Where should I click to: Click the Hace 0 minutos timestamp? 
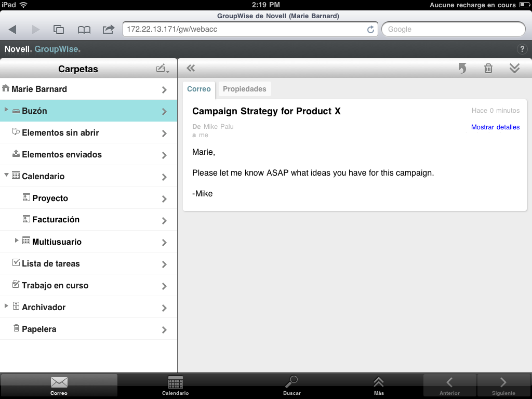(x=495, y=110)
